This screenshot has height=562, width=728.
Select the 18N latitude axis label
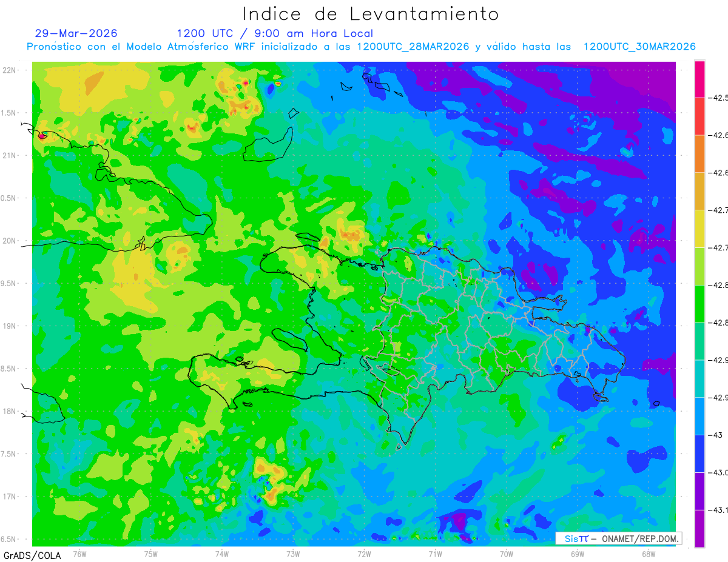coord(10,411)
